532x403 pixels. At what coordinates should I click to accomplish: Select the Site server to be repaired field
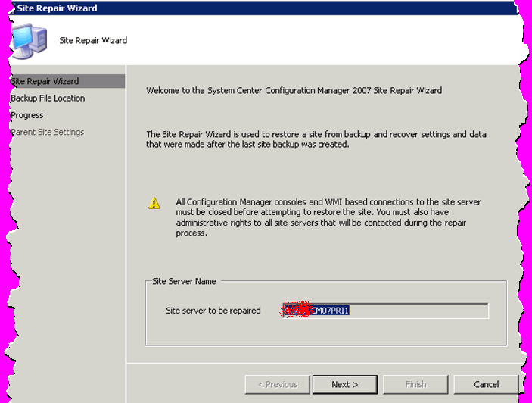[385, 311]
